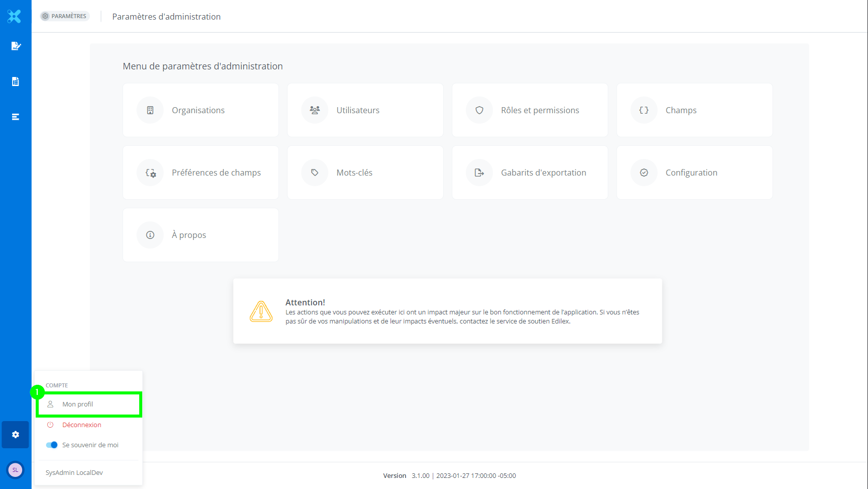The height and width of the screenshot is (489, 868).
Task: Click the settings gear icon in sidebar
Action: (16, 435)
